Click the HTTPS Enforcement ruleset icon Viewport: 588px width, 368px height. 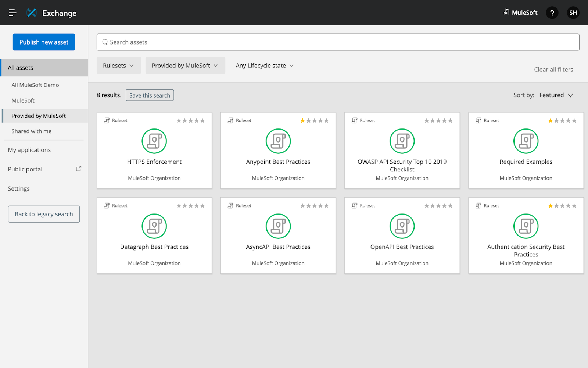click(x=154, y=141)
